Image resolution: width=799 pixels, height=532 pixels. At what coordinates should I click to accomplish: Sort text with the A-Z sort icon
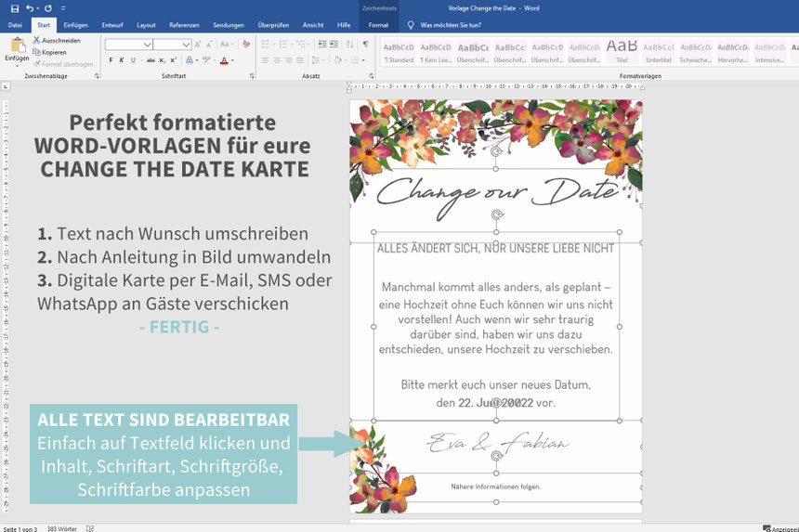[x=350, y=45]
